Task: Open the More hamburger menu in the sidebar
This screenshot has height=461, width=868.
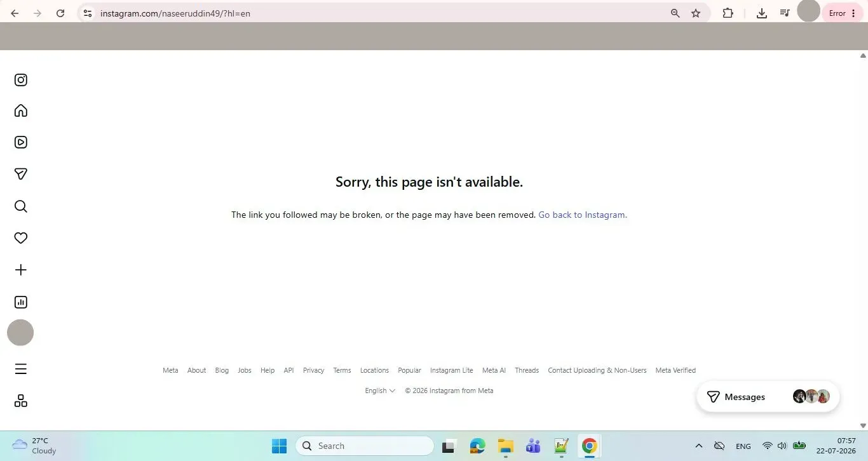Action: coord(21,369)
